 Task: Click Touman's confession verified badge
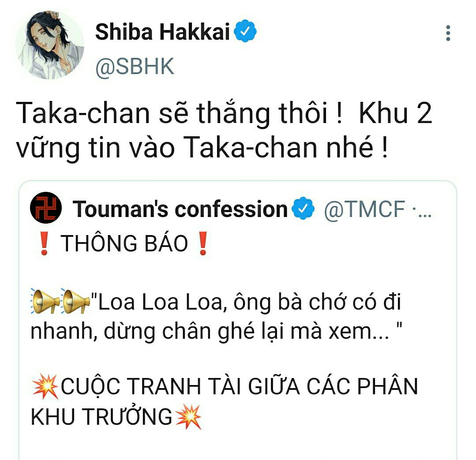point(303,209)
